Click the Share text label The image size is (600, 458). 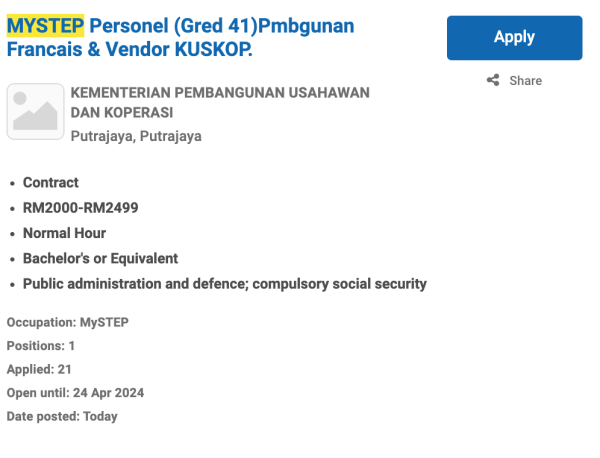coord(525,80)
